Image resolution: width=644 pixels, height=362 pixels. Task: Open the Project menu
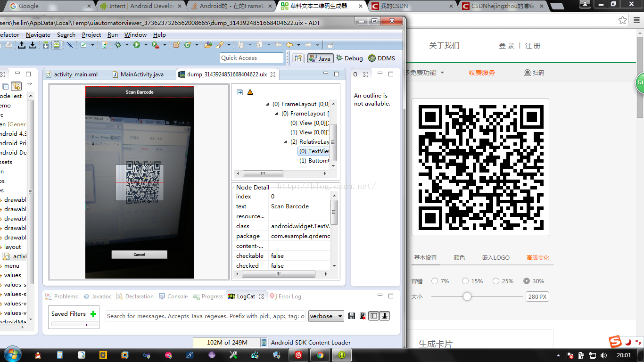(91, 35)
